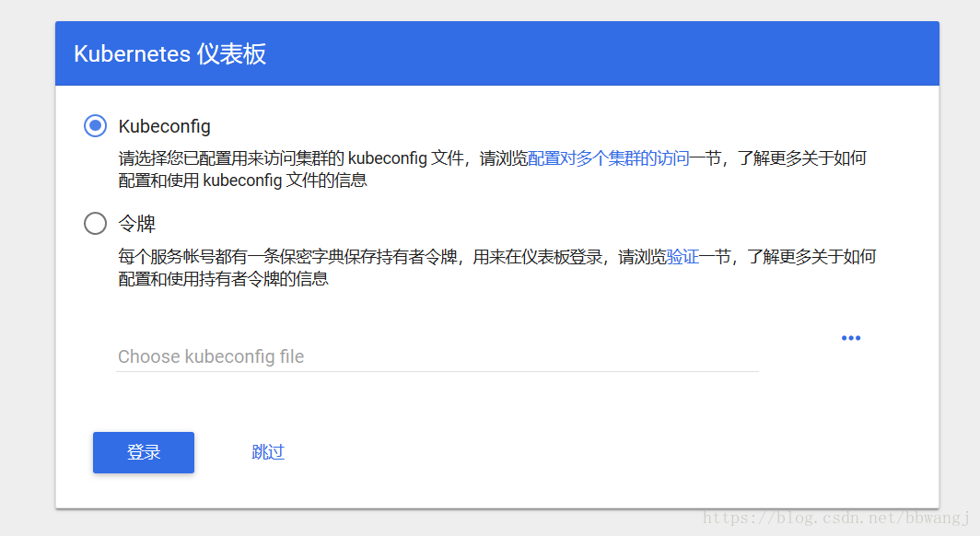This screenshot has height=536, width=980.
Task: Click text 配置和使用 kubeconfig 文件的信息
Action: 242,181
